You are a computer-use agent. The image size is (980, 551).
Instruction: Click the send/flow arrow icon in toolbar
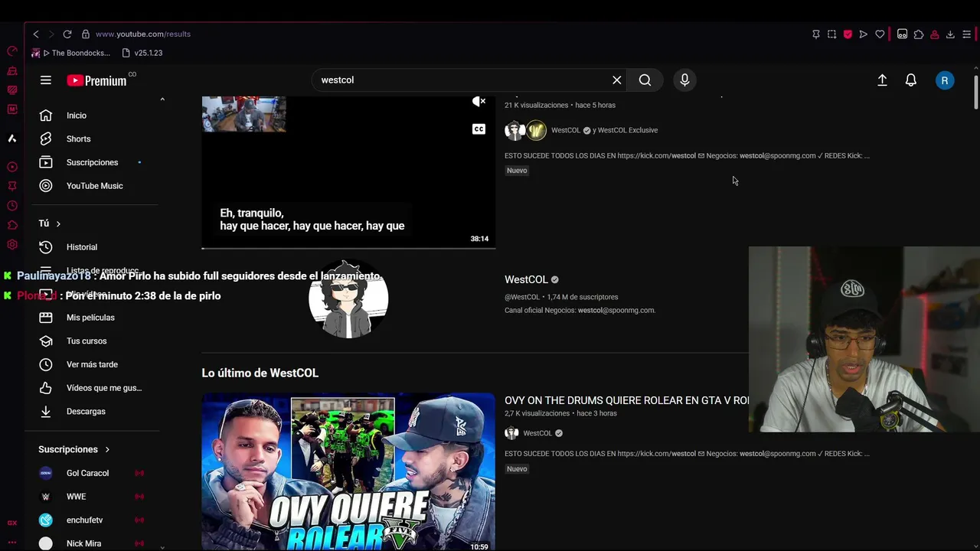[864, 34]
